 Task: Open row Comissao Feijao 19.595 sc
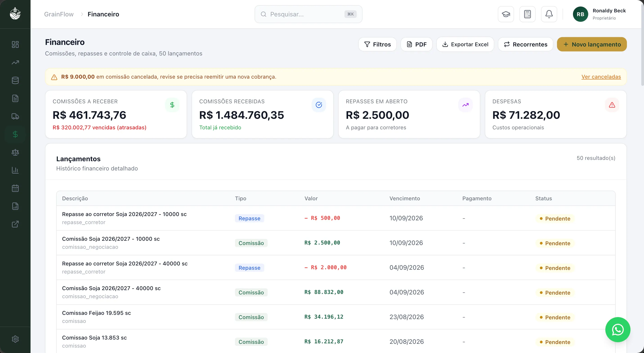(336, 317)
